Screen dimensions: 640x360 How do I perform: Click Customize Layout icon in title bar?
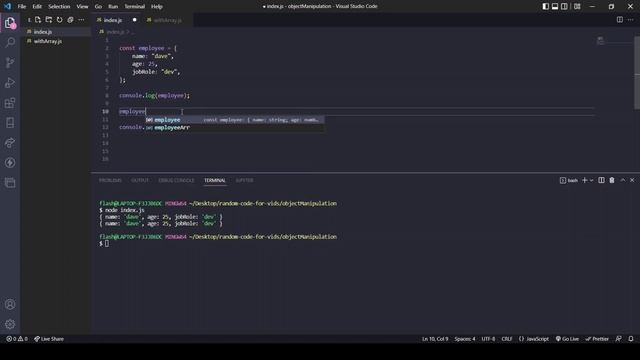577,6
